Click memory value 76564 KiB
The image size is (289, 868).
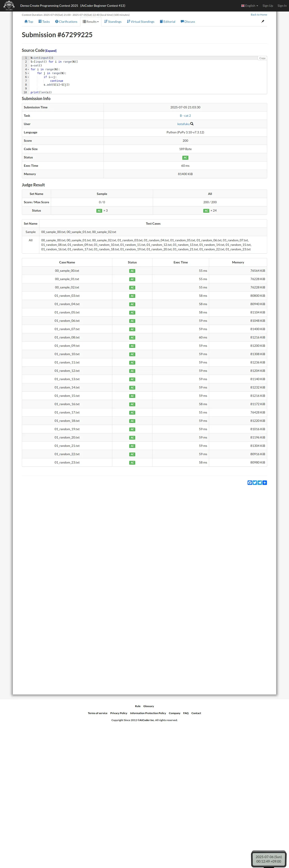tap(258, 271)
